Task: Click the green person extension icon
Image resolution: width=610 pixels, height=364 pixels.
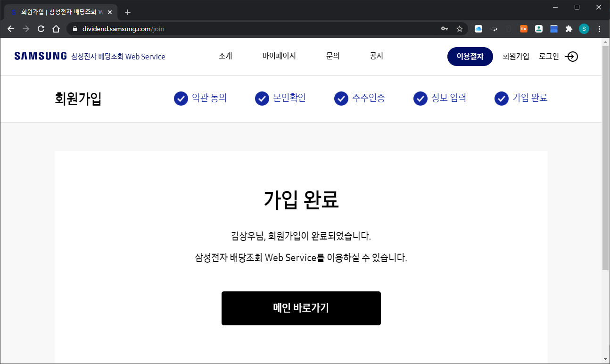Action: 539,29
